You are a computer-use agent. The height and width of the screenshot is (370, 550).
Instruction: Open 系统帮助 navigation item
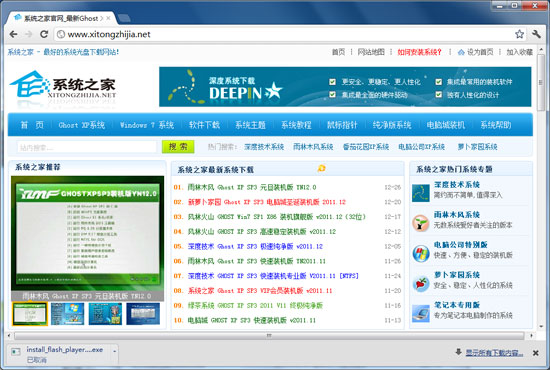(x=496, y=125)
